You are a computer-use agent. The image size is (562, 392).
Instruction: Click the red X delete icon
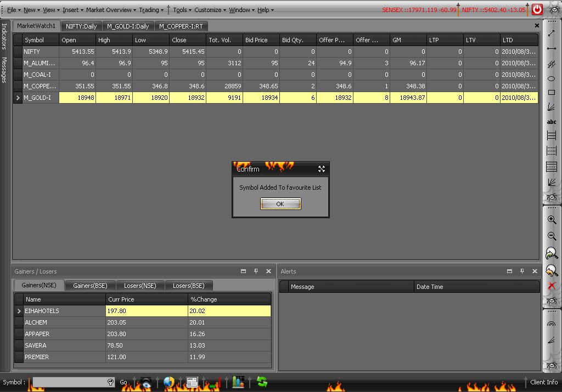pos(552,285)
